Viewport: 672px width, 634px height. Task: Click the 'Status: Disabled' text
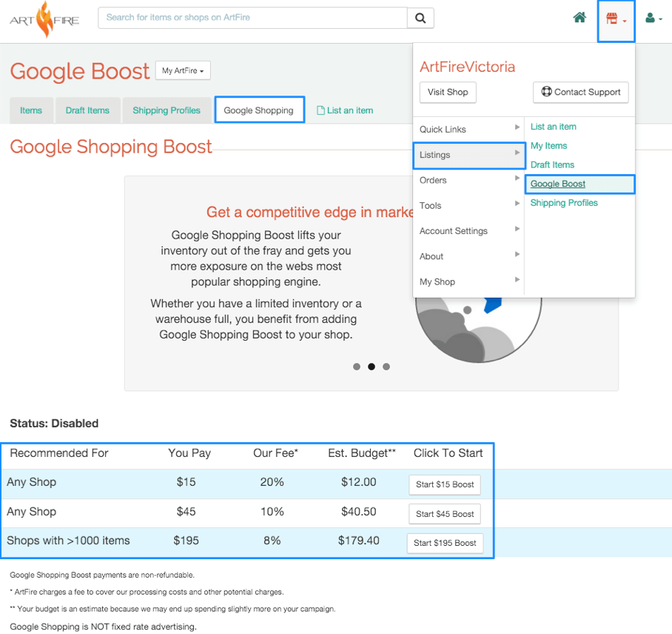click(x=54, y=424)
